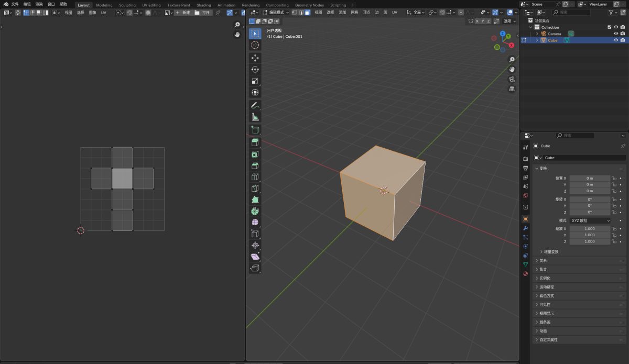The width and height of the screenshot is (629, 364).
Task: Choose the Extrude Region tool
Action: click(x=255, y=142)
